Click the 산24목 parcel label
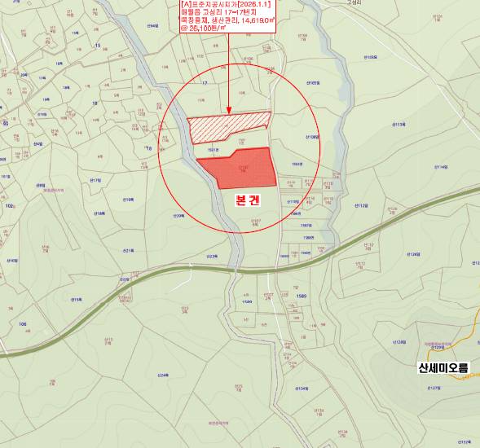The image size is (480, 448). (x=163, y=375)
